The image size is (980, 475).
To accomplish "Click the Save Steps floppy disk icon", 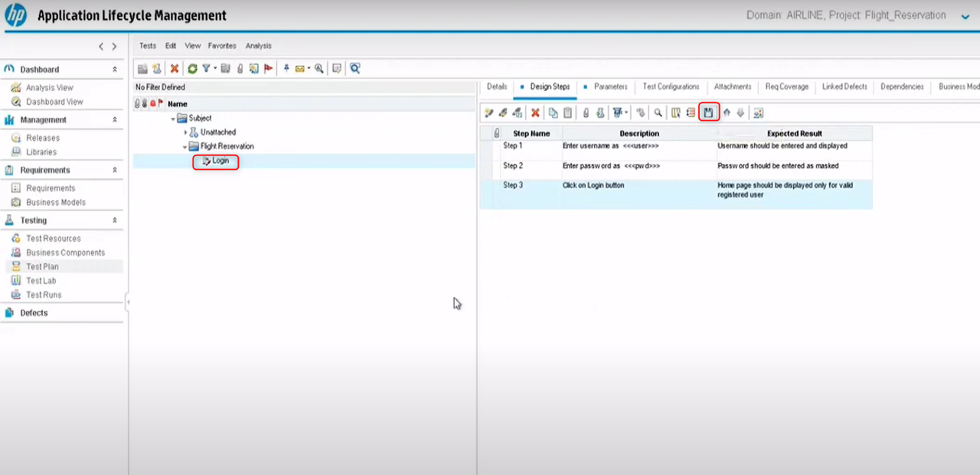I will coord(709,112).
